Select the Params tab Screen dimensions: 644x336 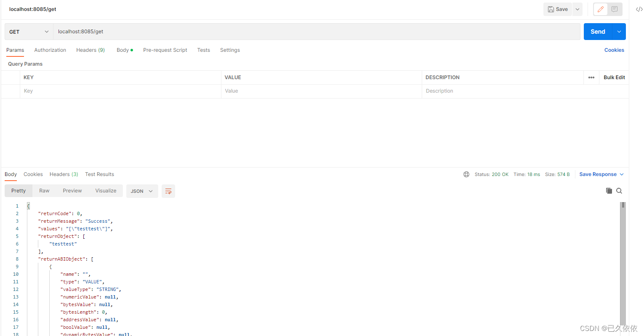15,50
